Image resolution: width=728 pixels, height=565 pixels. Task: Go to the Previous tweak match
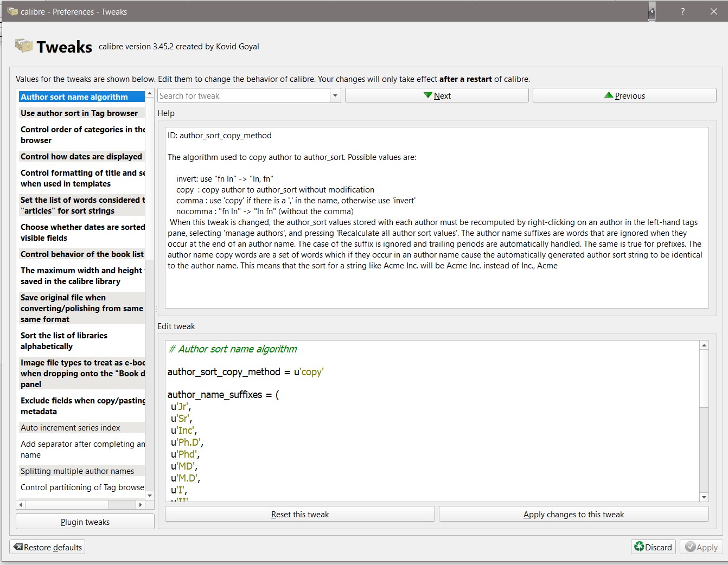click(624, 95)
